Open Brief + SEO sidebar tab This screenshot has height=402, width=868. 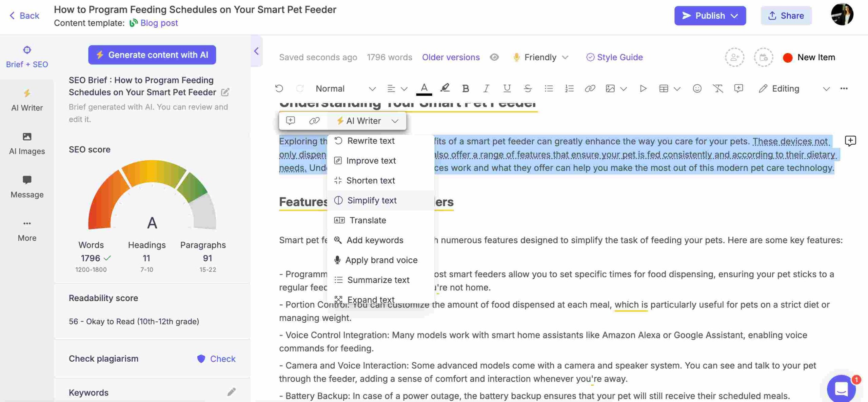coord(27,57)
